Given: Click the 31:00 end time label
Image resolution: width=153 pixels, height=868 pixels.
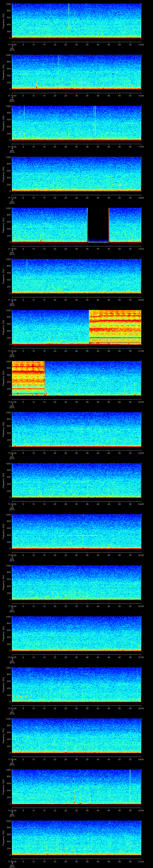Looking at the screenshot, I should coord(141,861).
